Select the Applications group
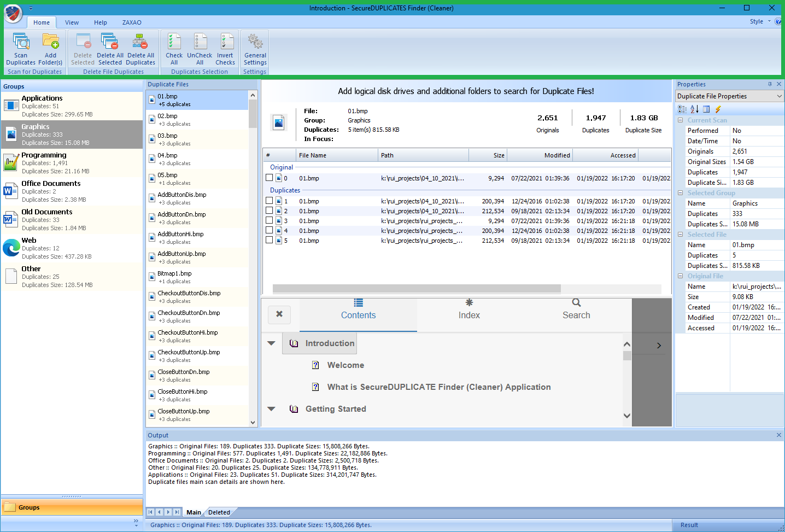 (x=72, y=106)
